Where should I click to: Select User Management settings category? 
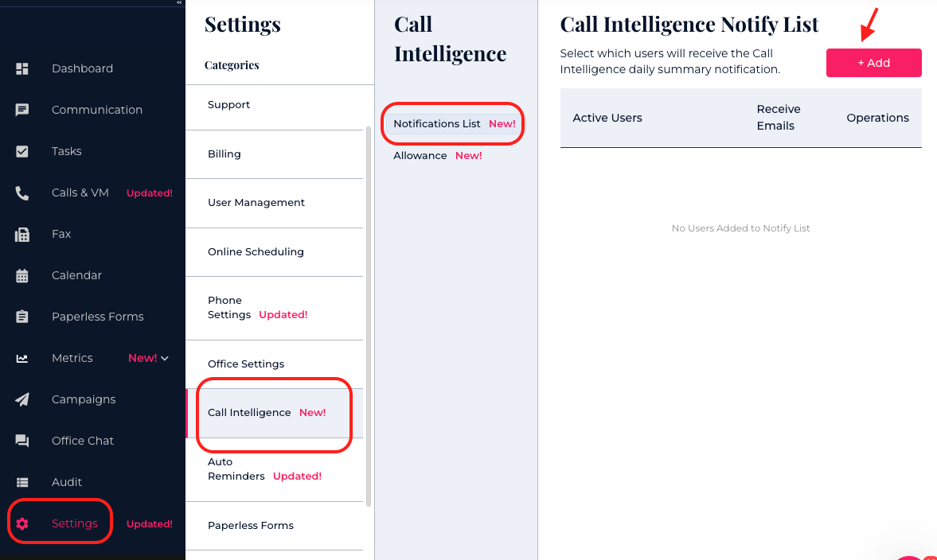256,203
